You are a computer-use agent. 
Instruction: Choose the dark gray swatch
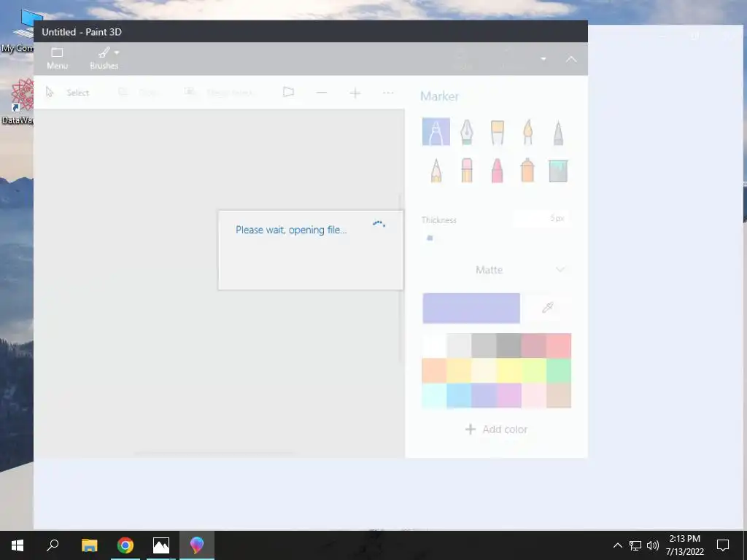pos(508,346)
